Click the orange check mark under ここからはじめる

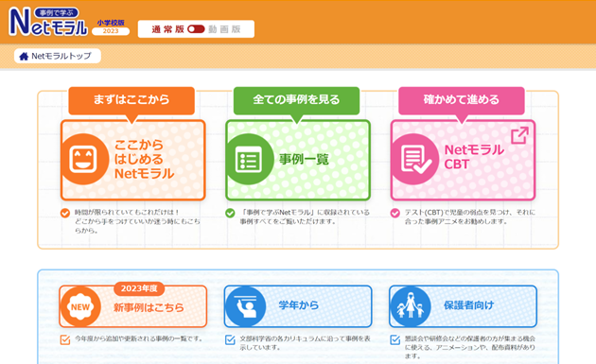[x=65, y=213]
